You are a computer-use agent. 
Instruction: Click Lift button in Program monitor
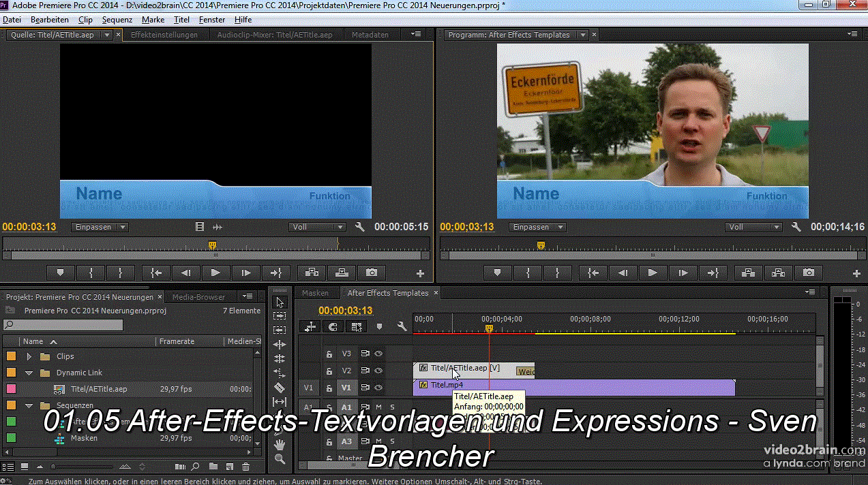[748, 272]
